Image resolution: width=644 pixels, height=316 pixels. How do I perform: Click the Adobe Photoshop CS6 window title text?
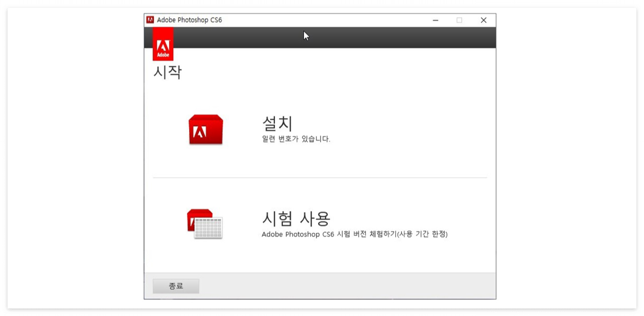point(189,20)
